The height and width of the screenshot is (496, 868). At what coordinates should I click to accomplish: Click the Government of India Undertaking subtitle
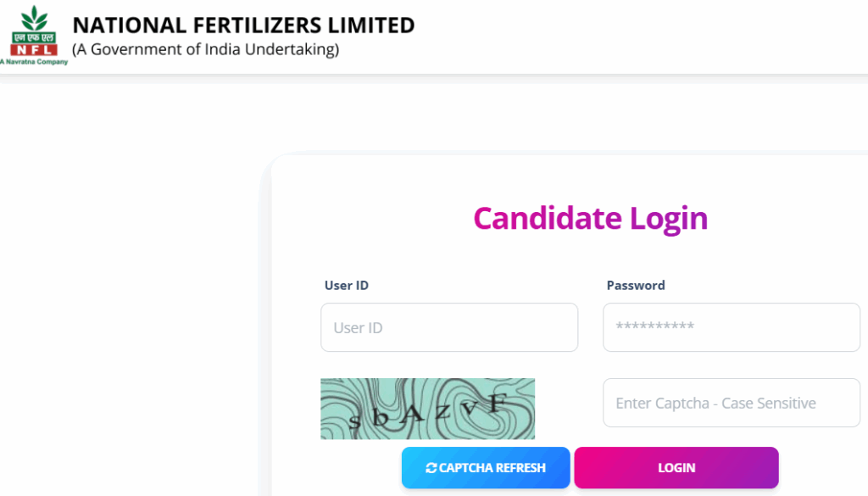[206, 49]
